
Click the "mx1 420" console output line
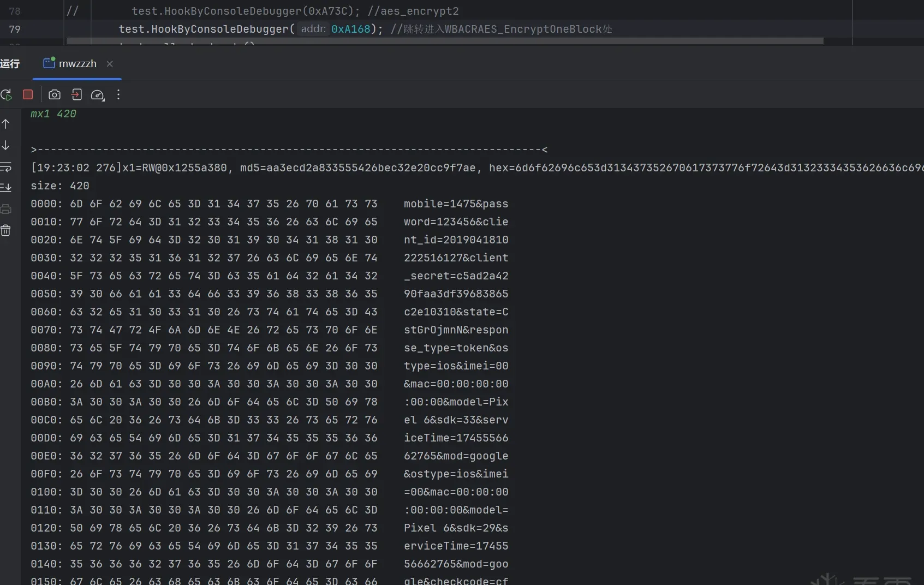53,114
